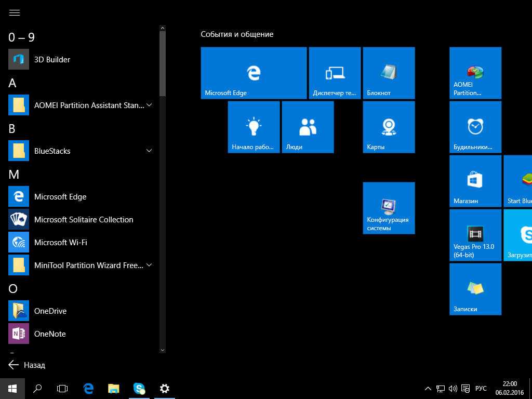The image size is (532, 399).
Task: Select 3D Builder from the app list
Action: point(52,59)
